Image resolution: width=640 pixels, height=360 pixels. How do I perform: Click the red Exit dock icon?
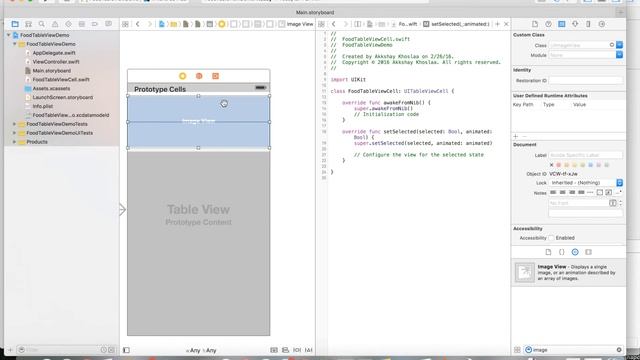tap(216, 76)
